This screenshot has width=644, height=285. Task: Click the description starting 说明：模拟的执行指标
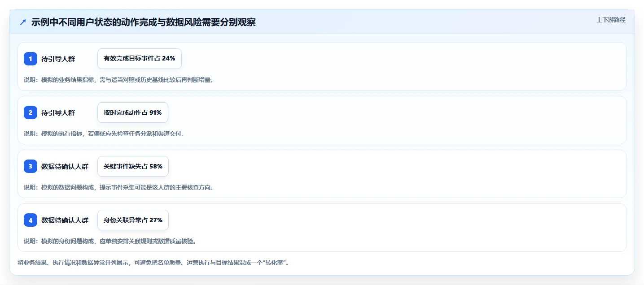(x=104, y=134)
